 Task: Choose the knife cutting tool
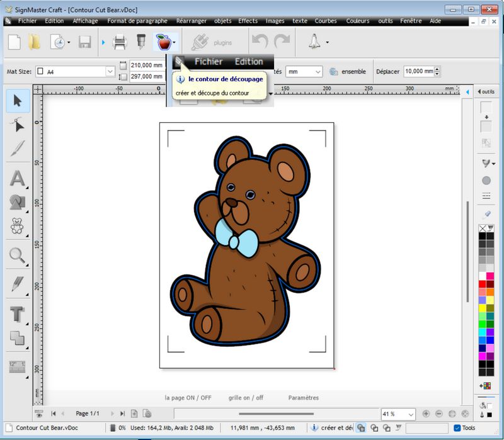pos(18,148)
